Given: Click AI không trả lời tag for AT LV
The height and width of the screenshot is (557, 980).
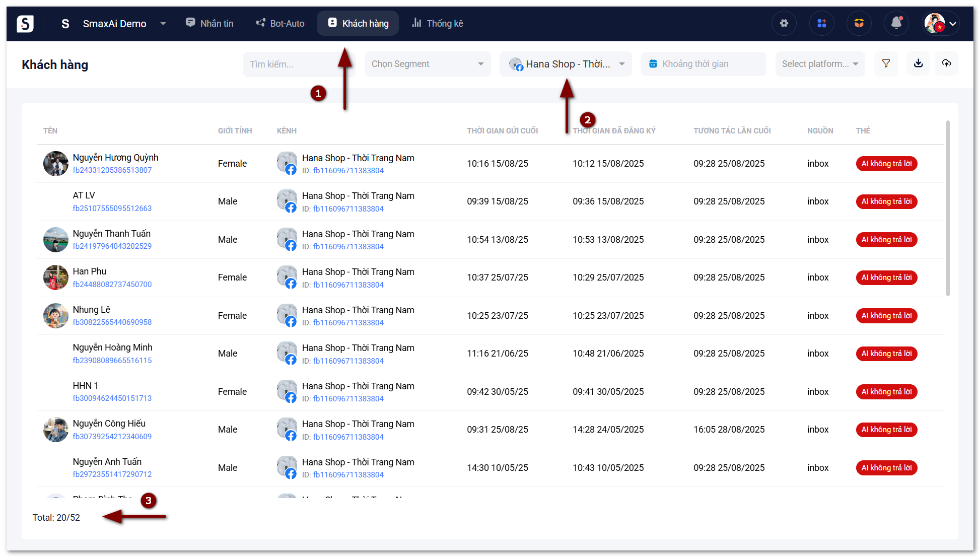Looking at the screenshot, I should point(886,201).
